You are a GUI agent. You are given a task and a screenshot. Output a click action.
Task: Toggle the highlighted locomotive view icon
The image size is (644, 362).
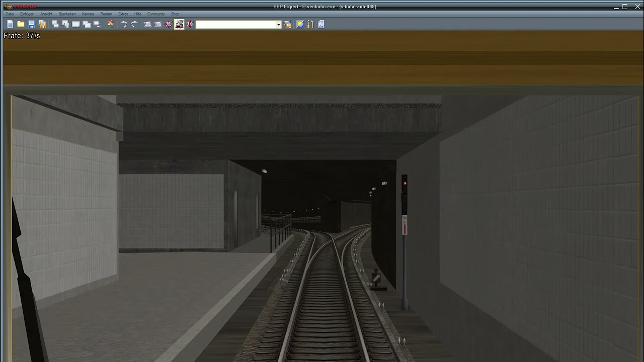point(179,24)
